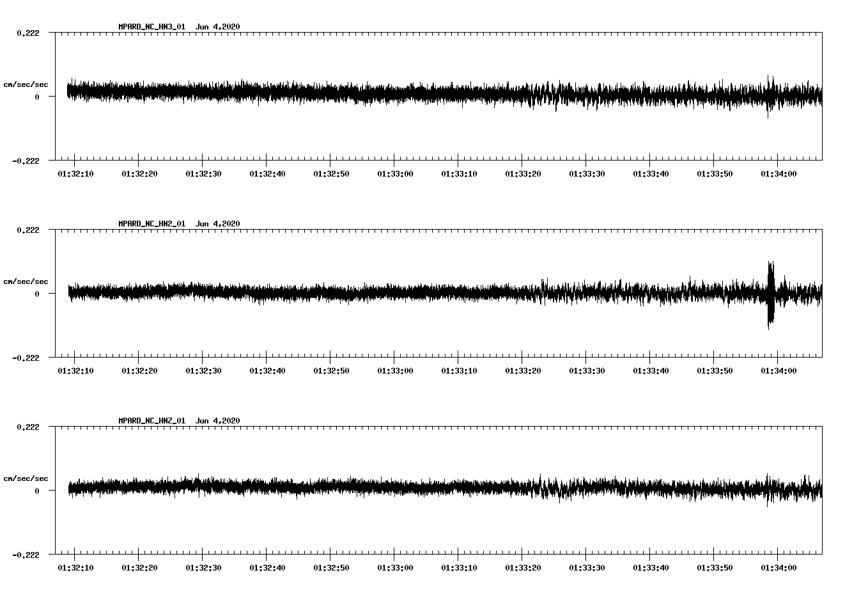Click 01:33:40 time label on HNZ plot

point(650,567)
